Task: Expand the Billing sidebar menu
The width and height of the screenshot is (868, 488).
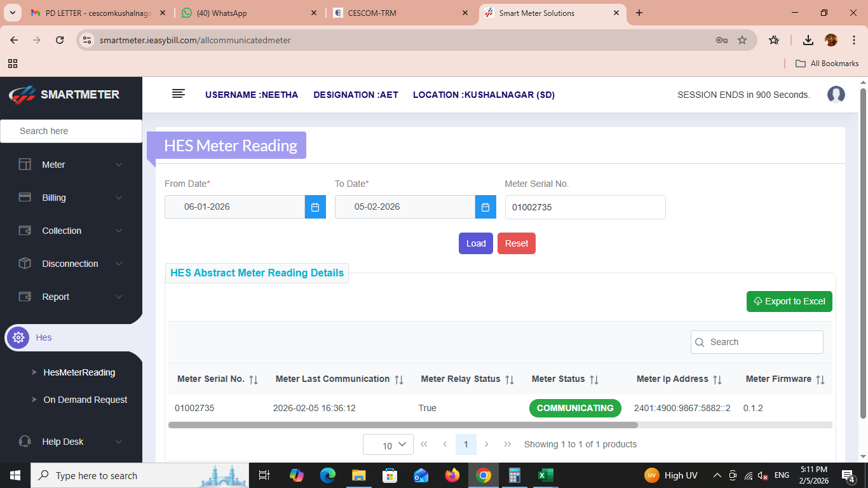Action: click(x=119, y=198)
